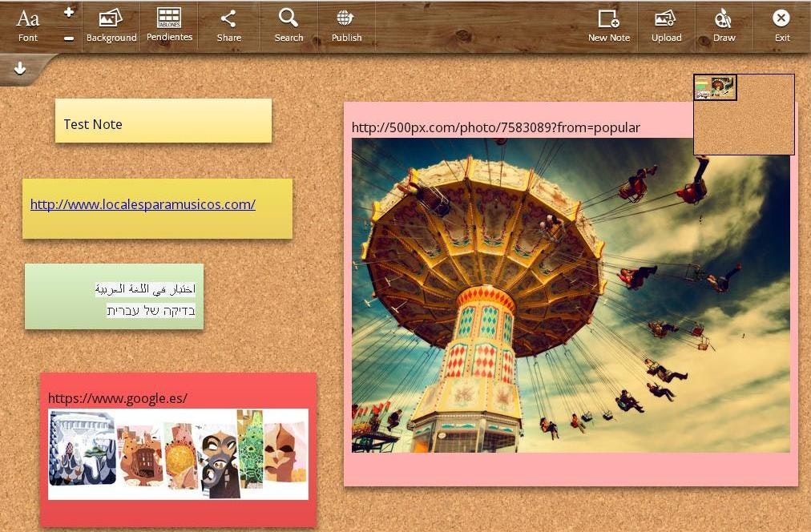Open the Font settings
The image size is (811, 532).
[x=27, y=26]
